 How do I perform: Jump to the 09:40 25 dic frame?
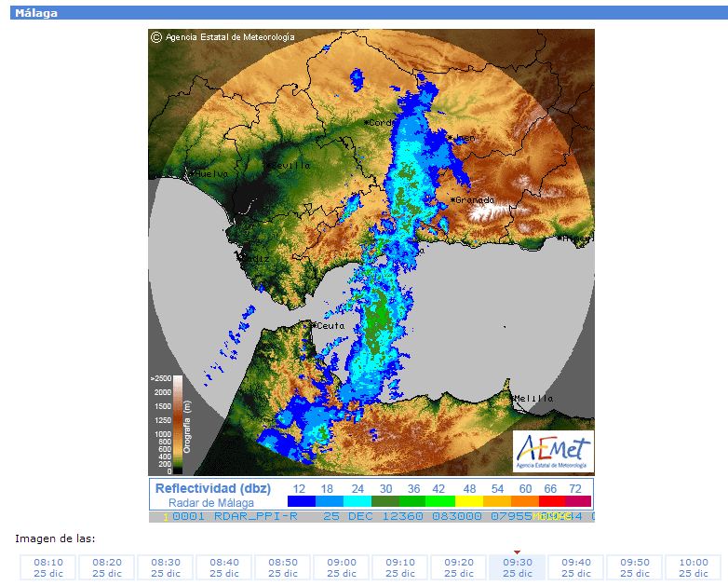coord(576,567)
